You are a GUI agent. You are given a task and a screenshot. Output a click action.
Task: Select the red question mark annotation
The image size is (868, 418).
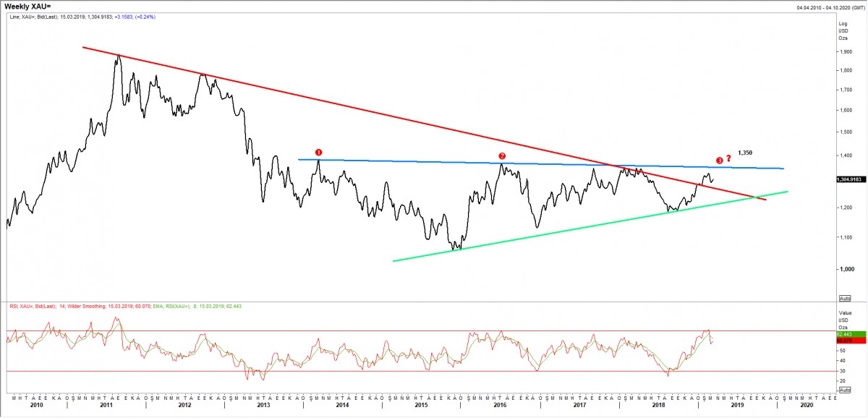click(x=729, y=158)
